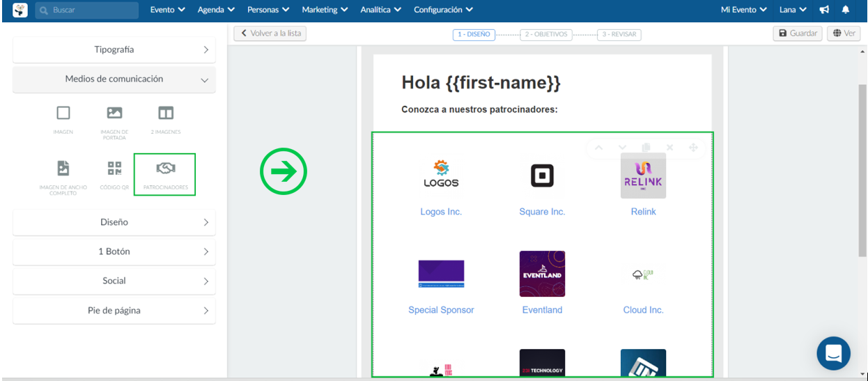Open the Eventland link
This screenshot has height=381, width=868.
coord(542,310)
